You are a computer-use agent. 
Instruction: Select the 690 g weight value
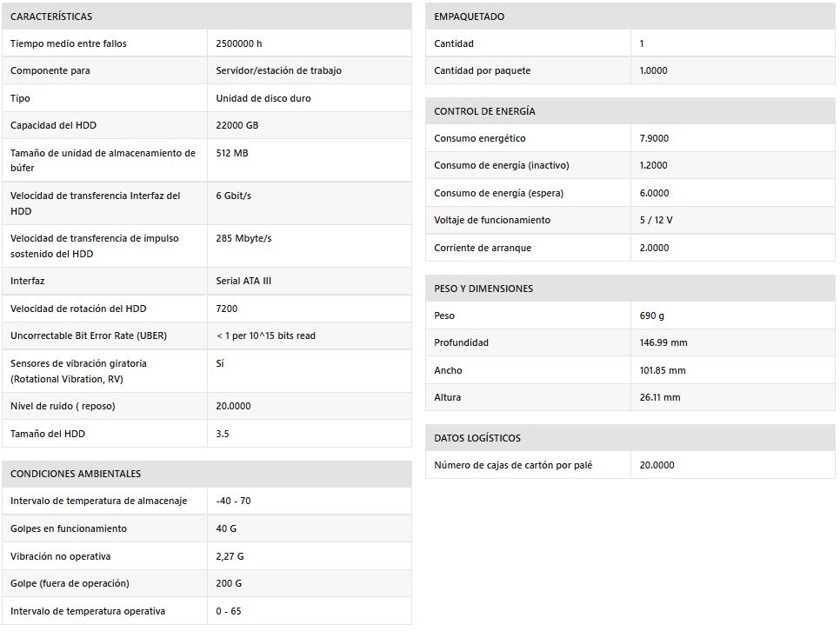pyautogui.click(x=653, y=315)
